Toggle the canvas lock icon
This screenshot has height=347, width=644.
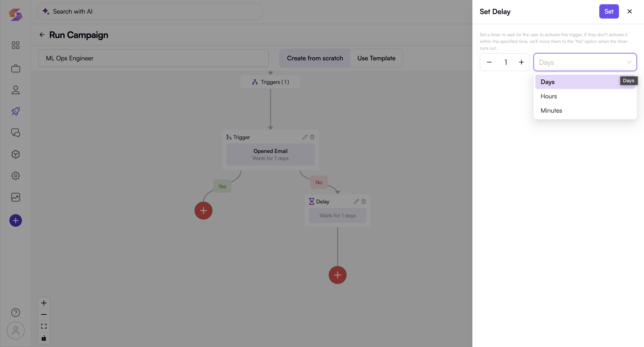click(44, 338)
